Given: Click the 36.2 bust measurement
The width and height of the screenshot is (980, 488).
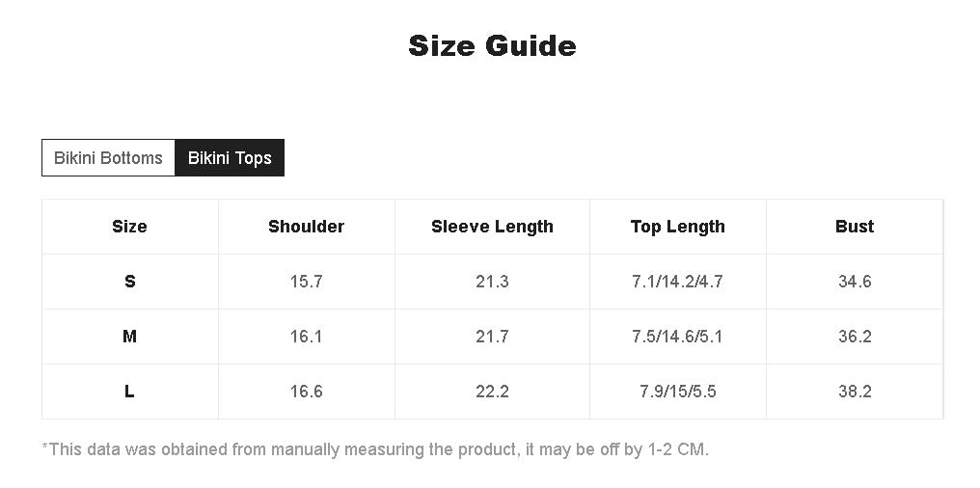Looking at the screenshot, I should [x=854, y=337].
